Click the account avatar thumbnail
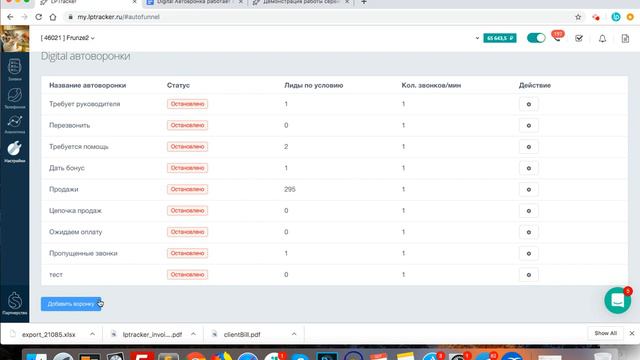Screen dimensions: 640x360 (x=15, y=38)
